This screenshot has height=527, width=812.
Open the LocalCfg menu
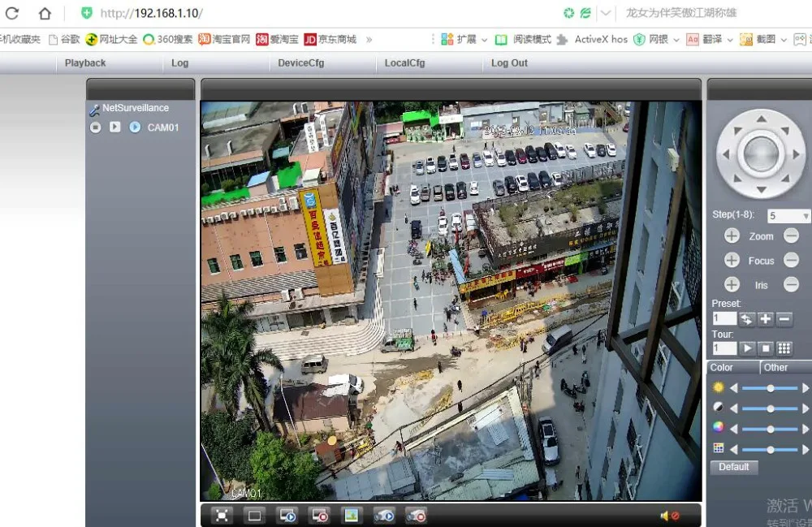[404, 63]
